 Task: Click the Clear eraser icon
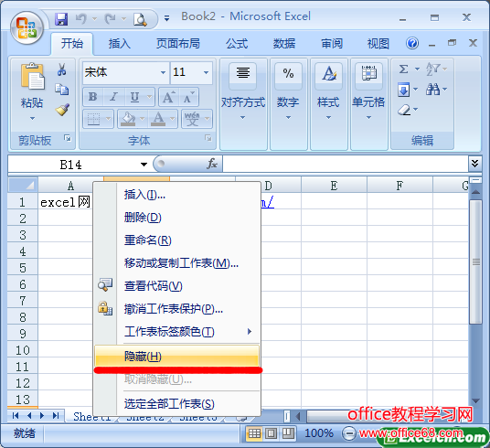tap(404, 110)
